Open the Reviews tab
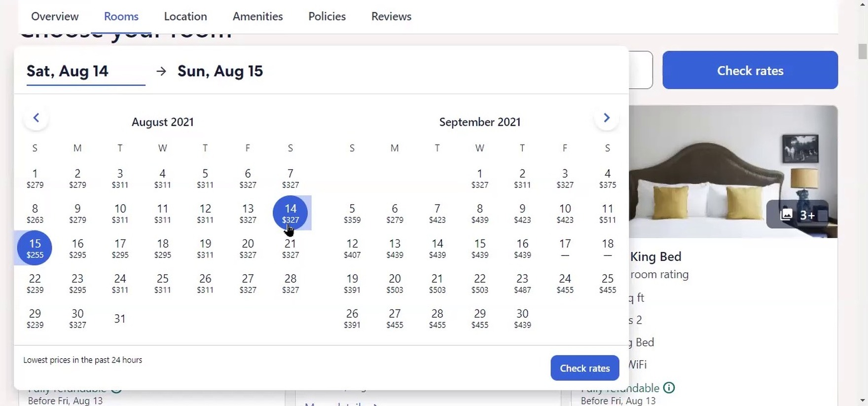 tap(391, 16)
